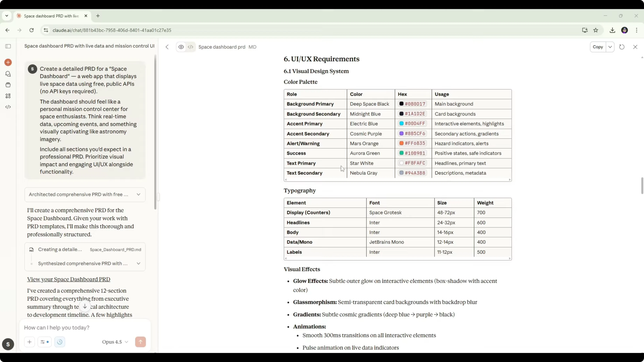Open the Artifacts icon in the sidebar
The image size is (644, 362).
coord(8,96)
